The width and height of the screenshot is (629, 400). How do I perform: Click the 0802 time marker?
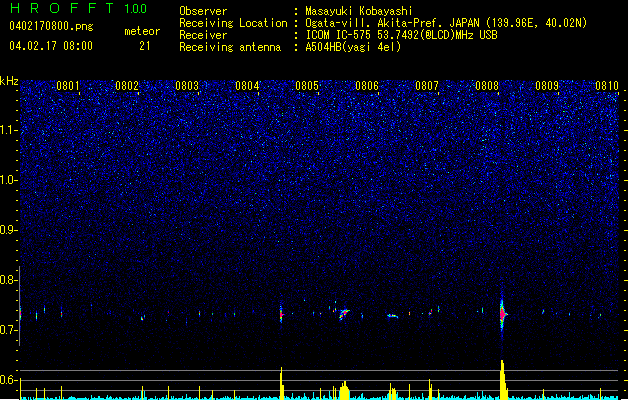[127, 86]
